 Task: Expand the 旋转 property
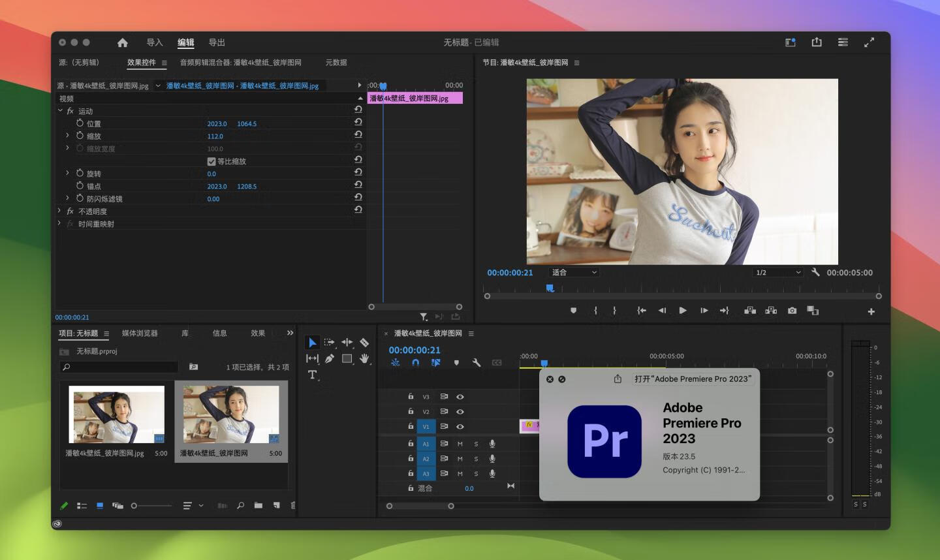click(67, 173)
